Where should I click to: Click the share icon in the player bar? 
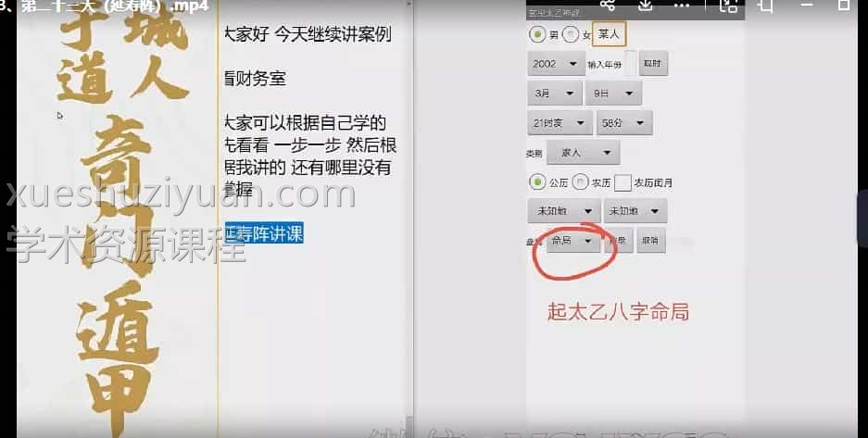(x=608, y=5)
